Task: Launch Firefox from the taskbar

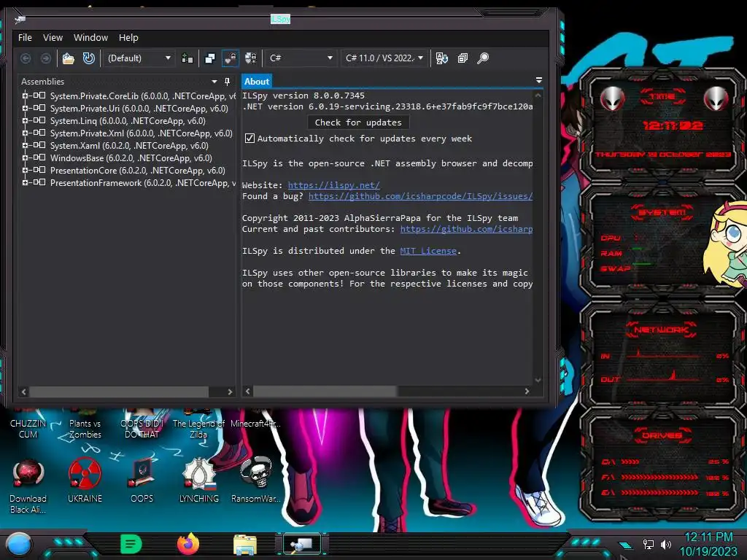Action: 188,544
